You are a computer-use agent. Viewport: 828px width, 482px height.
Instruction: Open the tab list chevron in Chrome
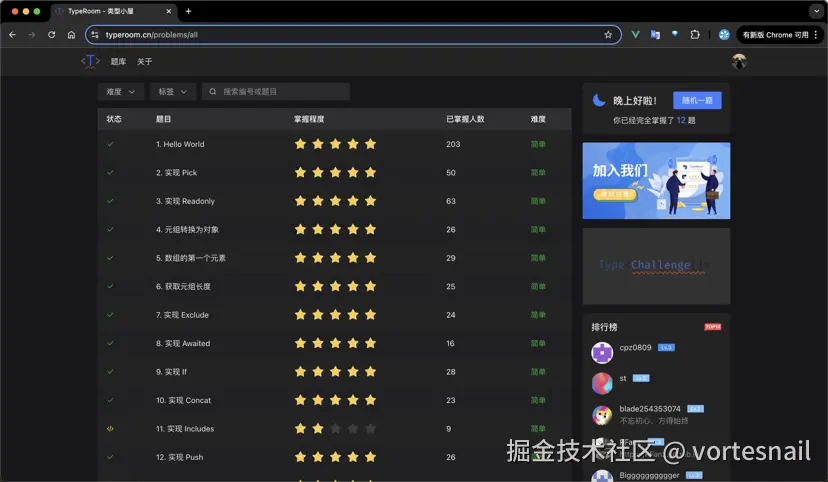[x=814, y=11]
